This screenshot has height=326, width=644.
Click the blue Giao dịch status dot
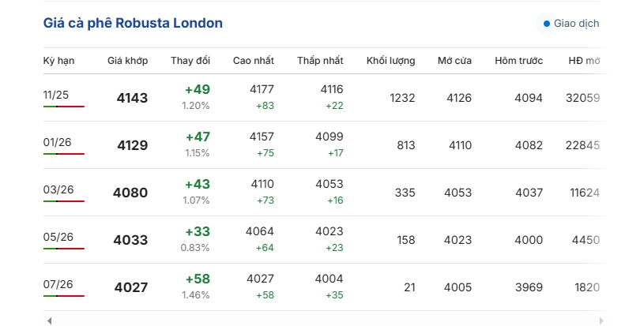click(x=546, y=24)
